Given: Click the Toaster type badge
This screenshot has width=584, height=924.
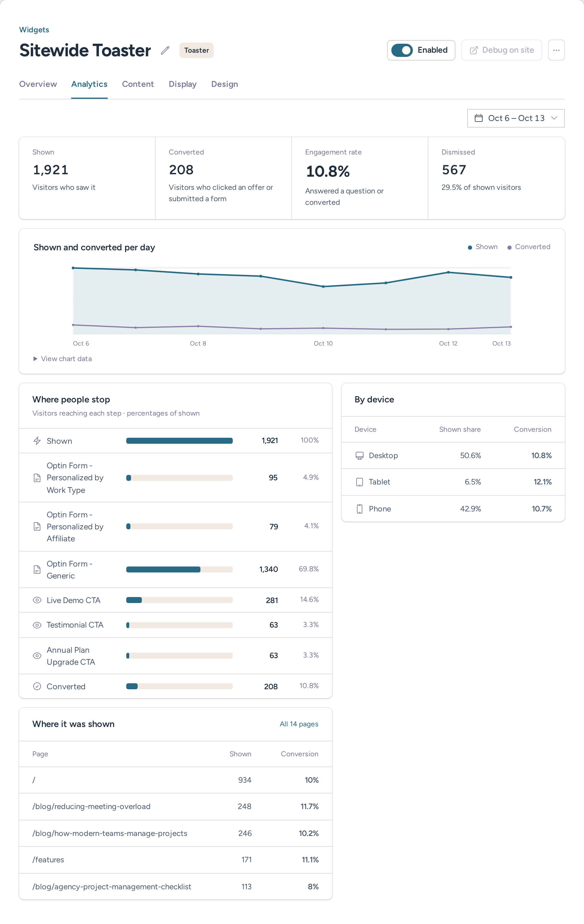Looking at the screenshot, I should (x=196, y=50).
